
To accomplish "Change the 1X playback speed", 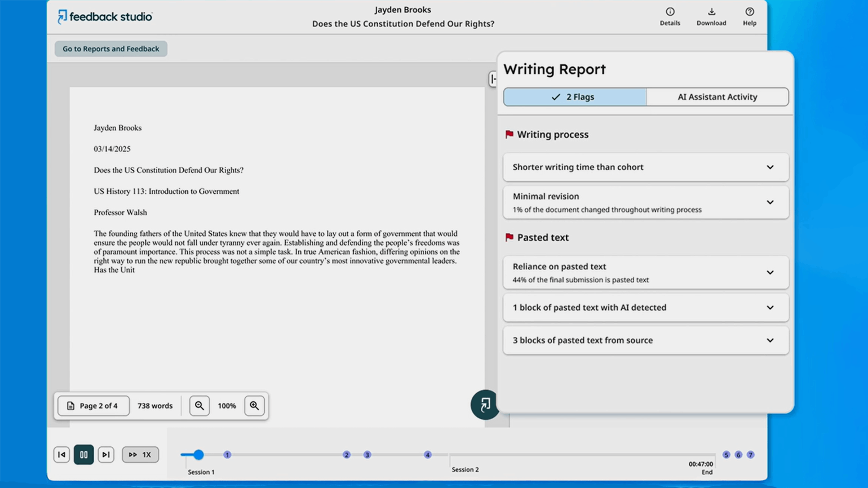I will pos(140,455).
